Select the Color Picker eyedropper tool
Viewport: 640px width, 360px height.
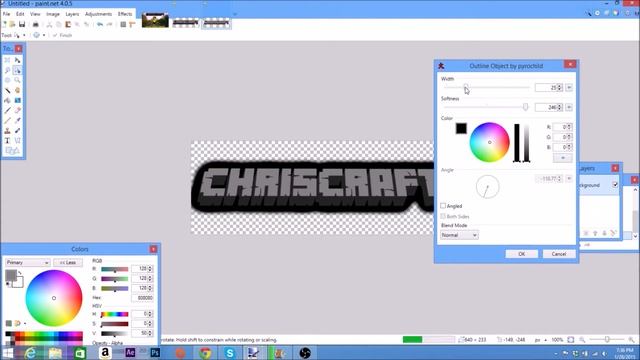tap(17, 120)
